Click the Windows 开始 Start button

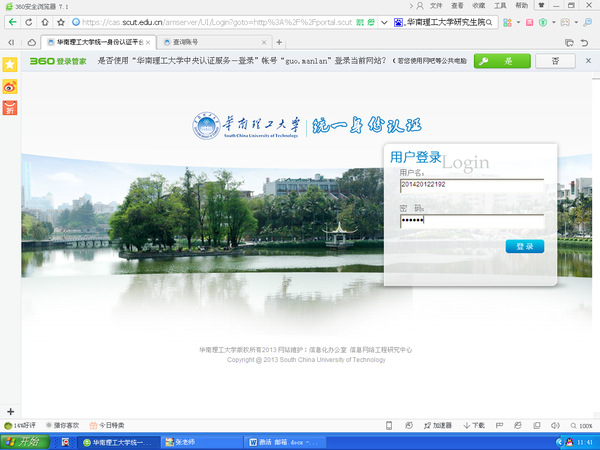pos(24,441)
